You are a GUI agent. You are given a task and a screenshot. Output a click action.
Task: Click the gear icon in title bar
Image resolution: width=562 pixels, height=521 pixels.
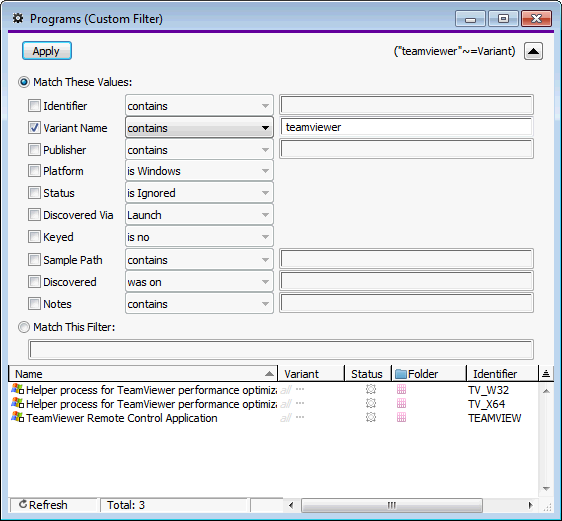tap(18, 18)
